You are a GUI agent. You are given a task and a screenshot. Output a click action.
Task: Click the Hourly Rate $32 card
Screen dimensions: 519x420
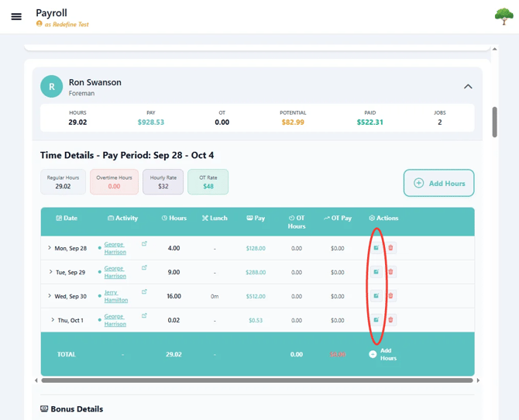(163, 182)
